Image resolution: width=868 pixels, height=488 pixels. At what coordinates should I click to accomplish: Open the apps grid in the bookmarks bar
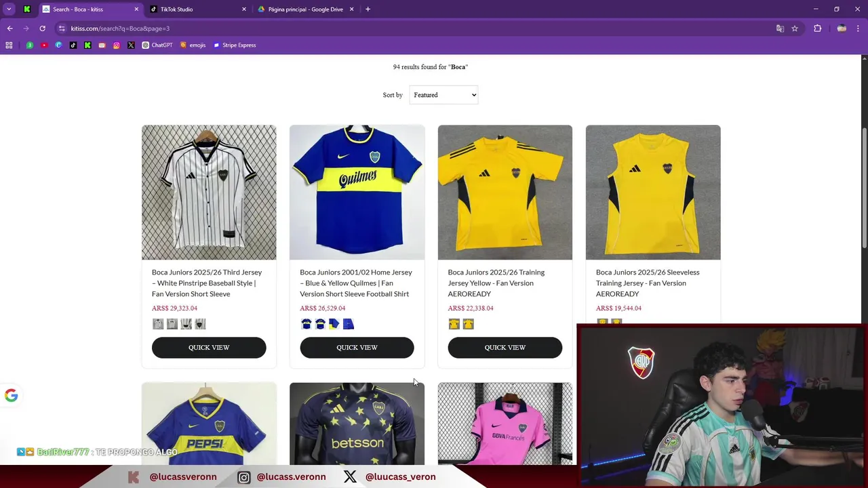(x=9, y=45)
